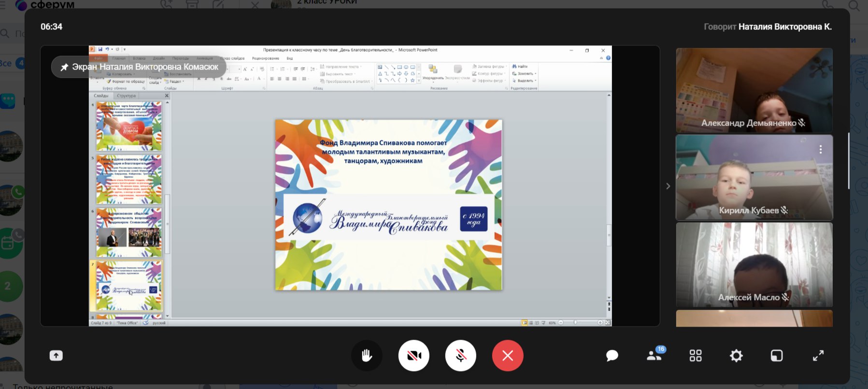Click русский language in status bar
The width and height of the screenshot is (868, 389).
click(x=159, y=323)
